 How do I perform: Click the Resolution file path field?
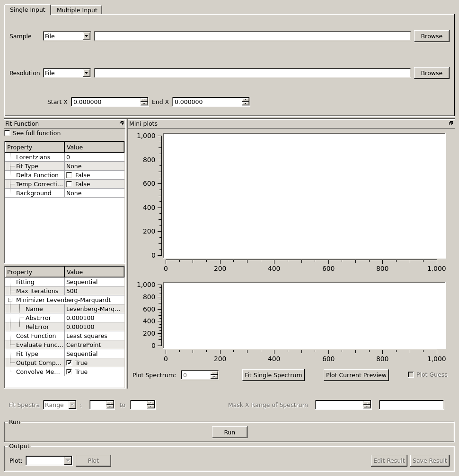(x=252, y=73)
